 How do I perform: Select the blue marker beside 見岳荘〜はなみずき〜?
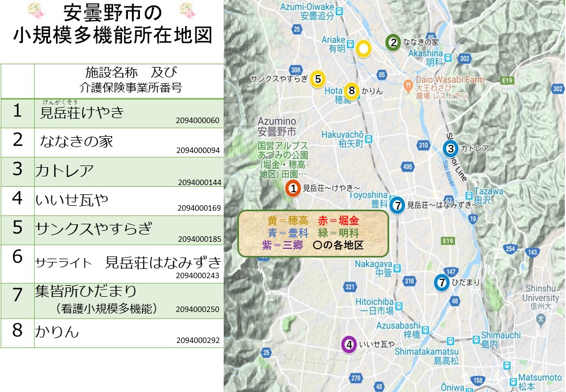[398, 205]
